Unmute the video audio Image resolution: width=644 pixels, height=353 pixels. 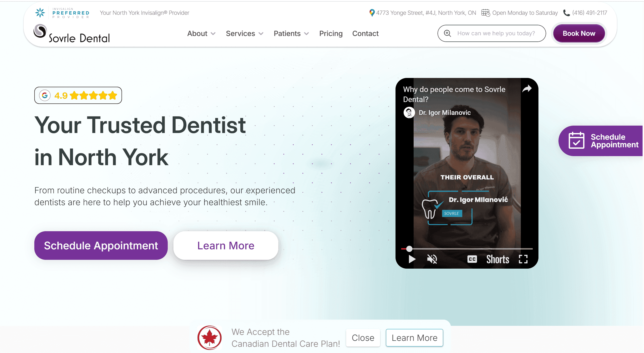pos(432,259)
